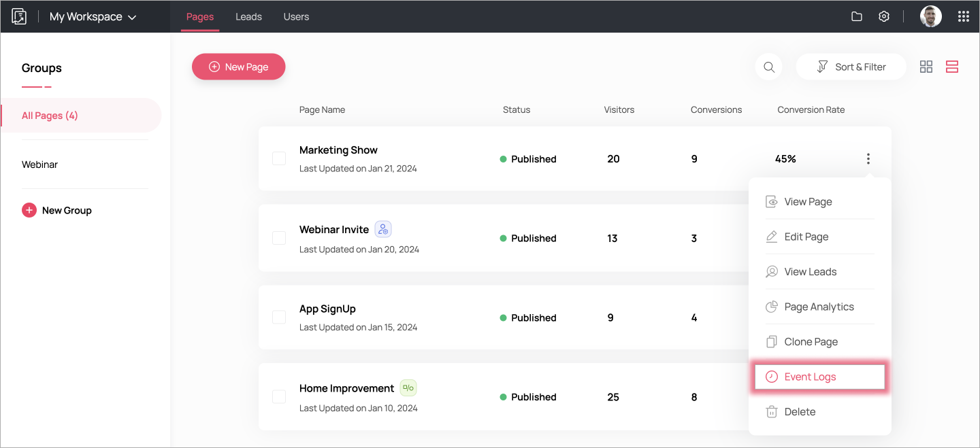The image size is (980, 448).
Task: Tick the Webinar Invite checkbox
Action: [x=279, y=238]
